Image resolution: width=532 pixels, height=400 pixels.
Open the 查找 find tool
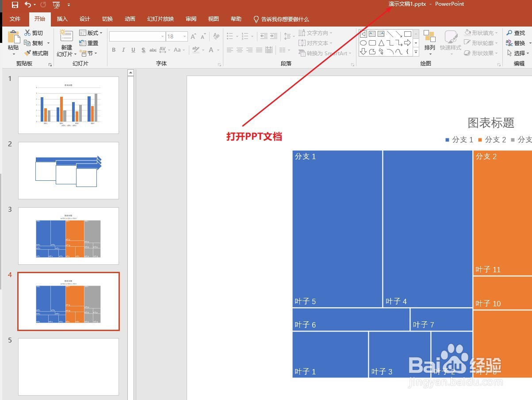pyautogui.click(x=516, y=33)
